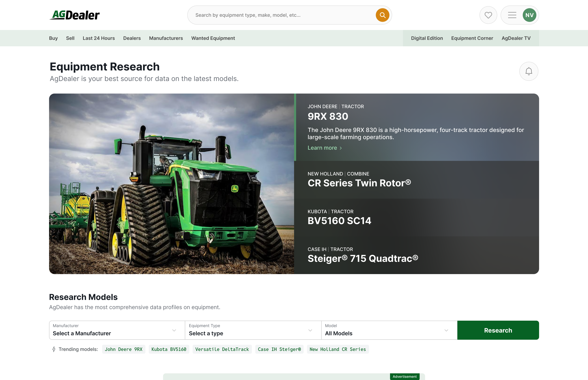Expand the Manufacturer dropdown
Image resolution: width=588 pixels, height=380 pixels.
tap(117, 330)
